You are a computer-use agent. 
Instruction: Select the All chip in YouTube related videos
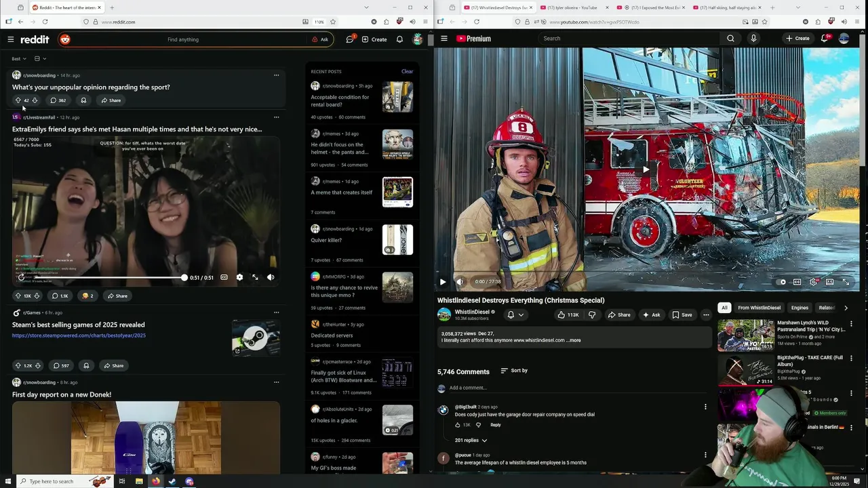(x=724, y=308)
